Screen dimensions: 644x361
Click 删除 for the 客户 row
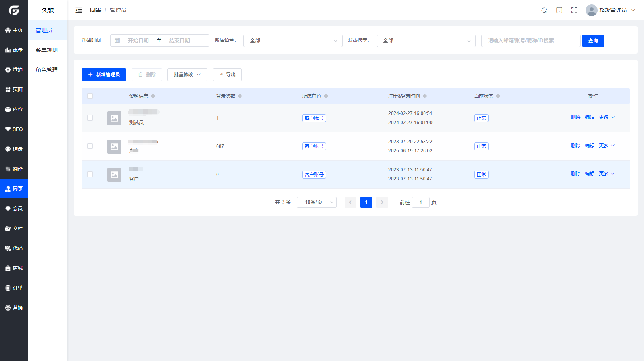click(x=575, y=174)
